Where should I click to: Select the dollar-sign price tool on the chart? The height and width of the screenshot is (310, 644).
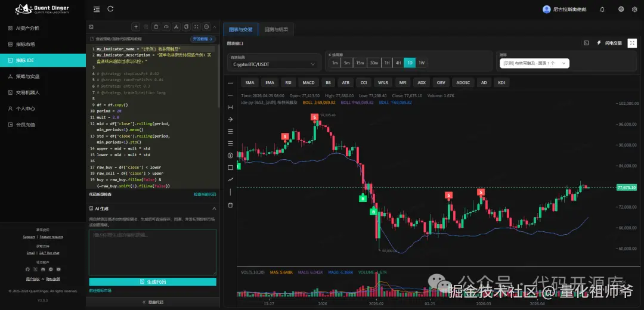click(x=230, y=155)
